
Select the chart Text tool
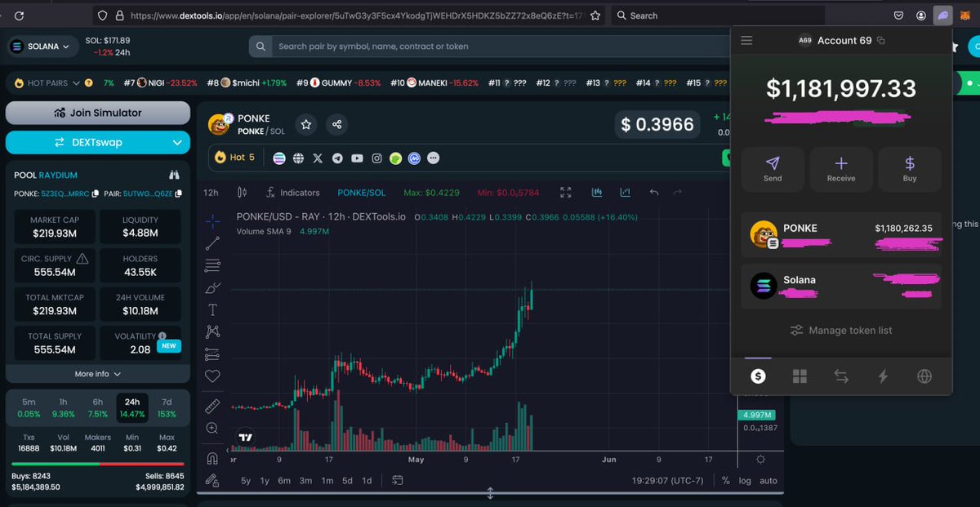click(x=212, y=309)
